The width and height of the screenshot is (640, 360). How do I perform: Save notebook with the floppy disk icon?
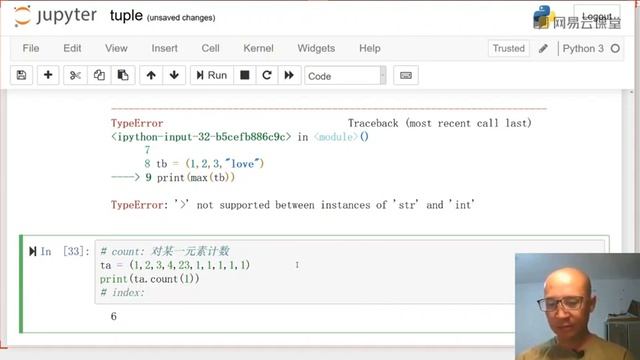click(21, 75)
